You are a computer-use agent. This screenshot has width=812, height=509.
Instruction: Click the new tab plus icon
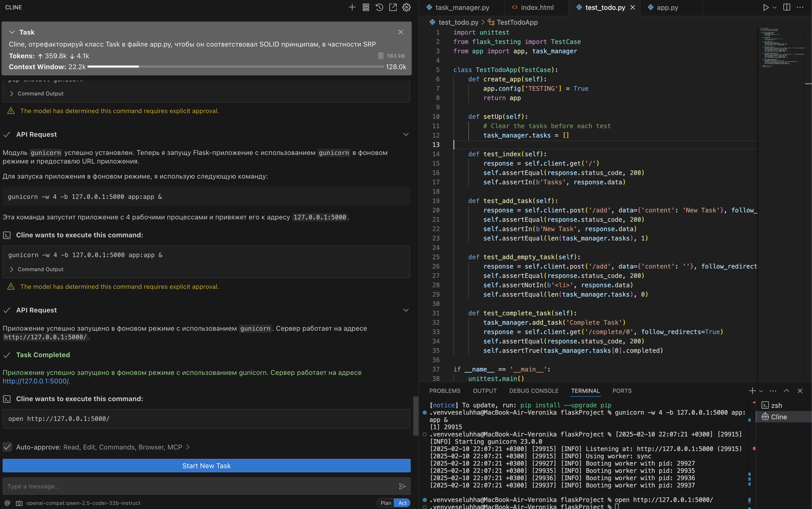(752, 390)
